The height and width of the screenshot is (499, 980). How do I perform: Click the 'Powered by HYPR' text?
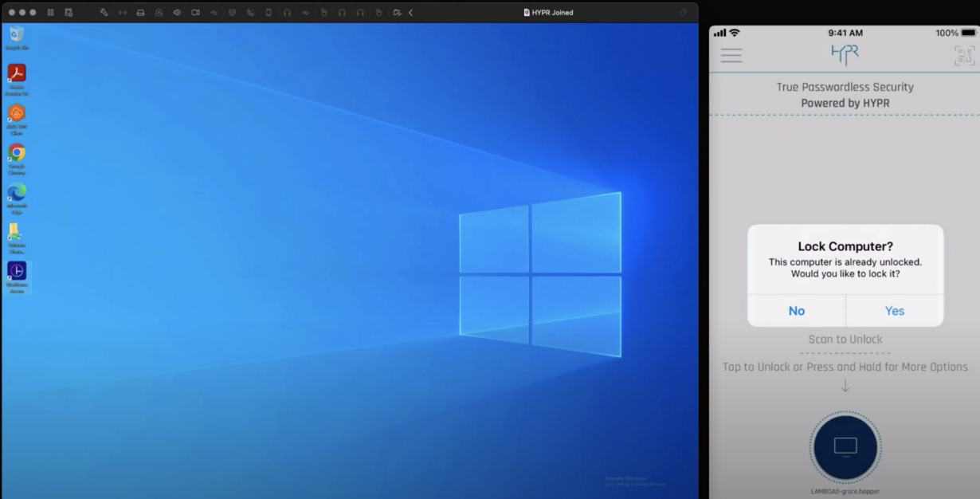(x=845, y=103)
